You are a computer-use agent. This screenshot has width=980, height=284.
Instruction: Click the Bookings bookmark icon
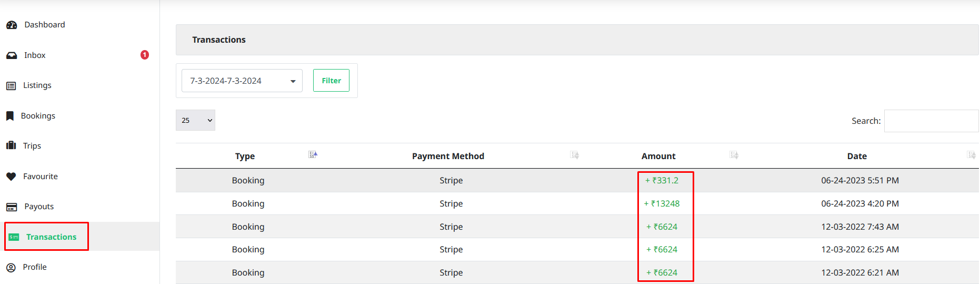pos(10,116)
